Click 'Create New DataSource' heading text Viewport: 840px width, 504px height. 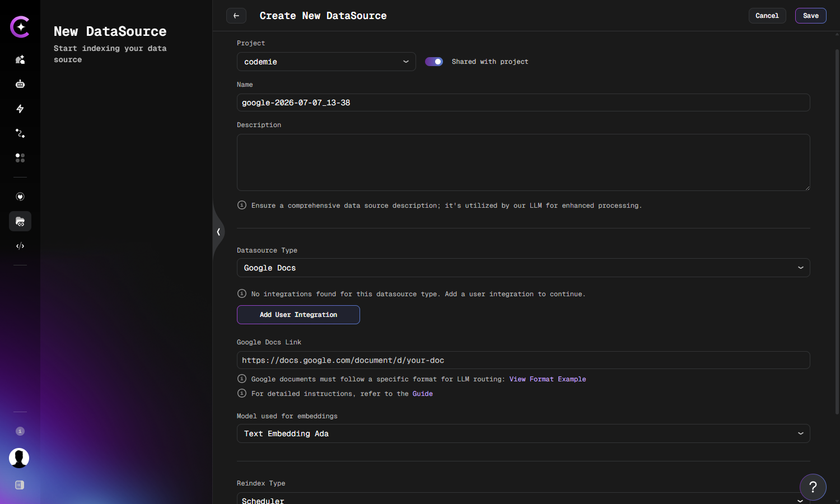tap(323, 16)
